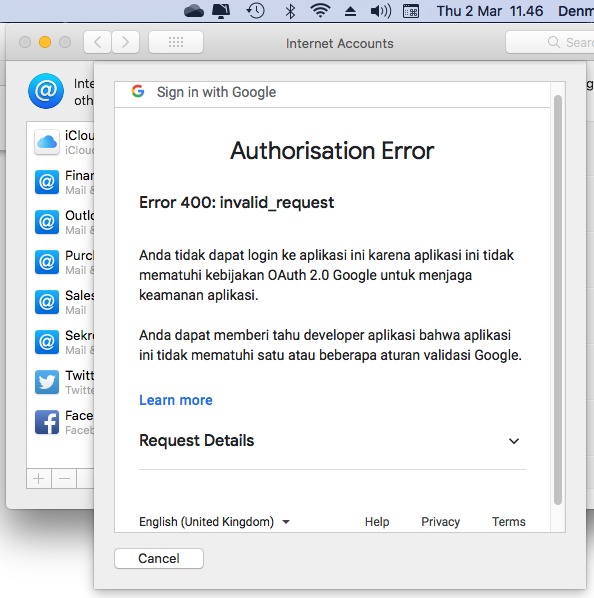This screenshot has height=598, width=594.
Task: Open the Privacy link
Action: [x=440, y=522]
